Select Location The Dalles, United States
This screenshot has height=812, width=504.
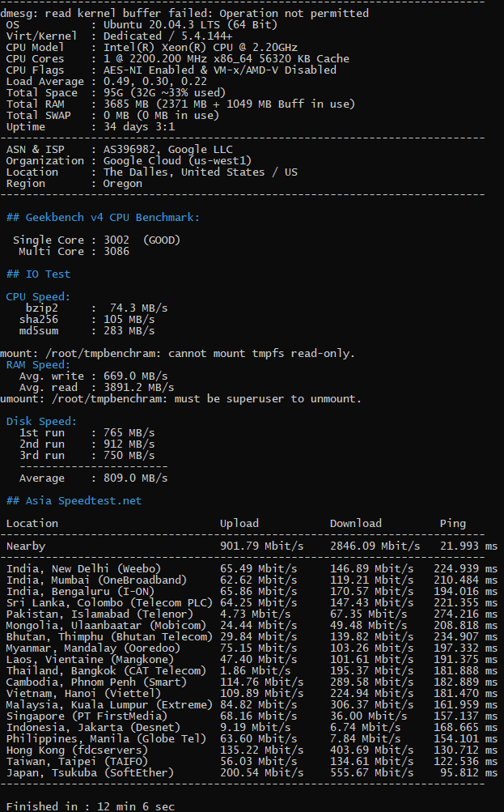tap(201, 173)
